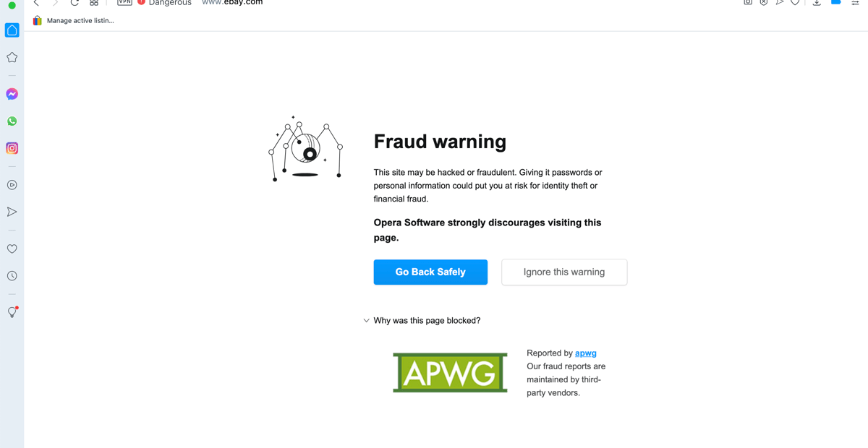The width and height of the screenshot is (868, 448).
Task: Open the VPN badge in the address bar
Action: click(124, 3)
